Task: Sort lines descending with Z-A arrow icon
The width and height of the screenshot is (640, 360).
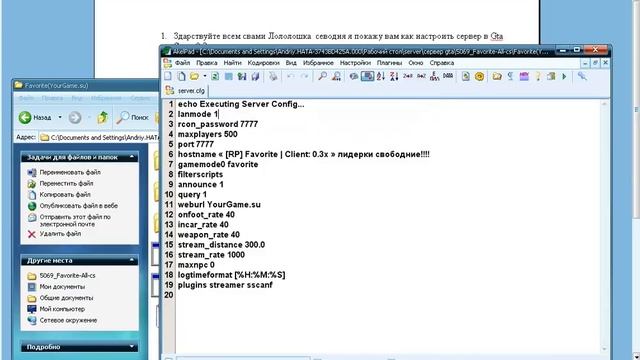Action: (394, 76)
